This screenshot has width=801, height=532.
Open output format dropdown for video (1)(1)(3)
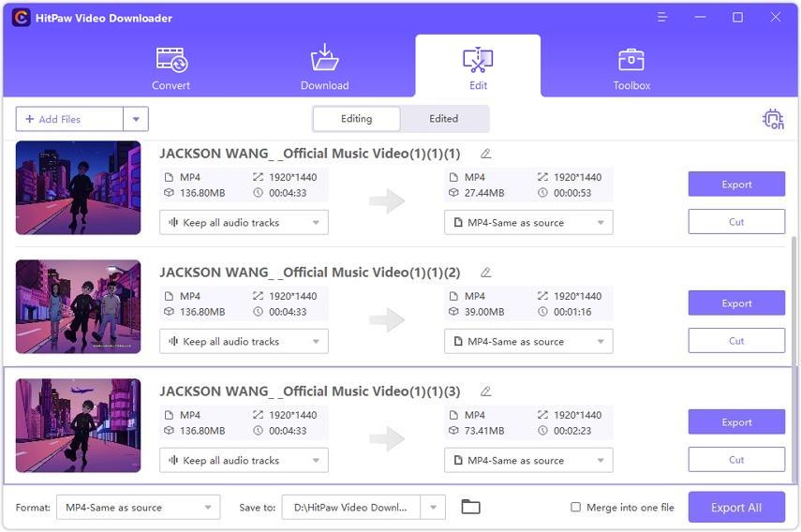click(528, 461)
